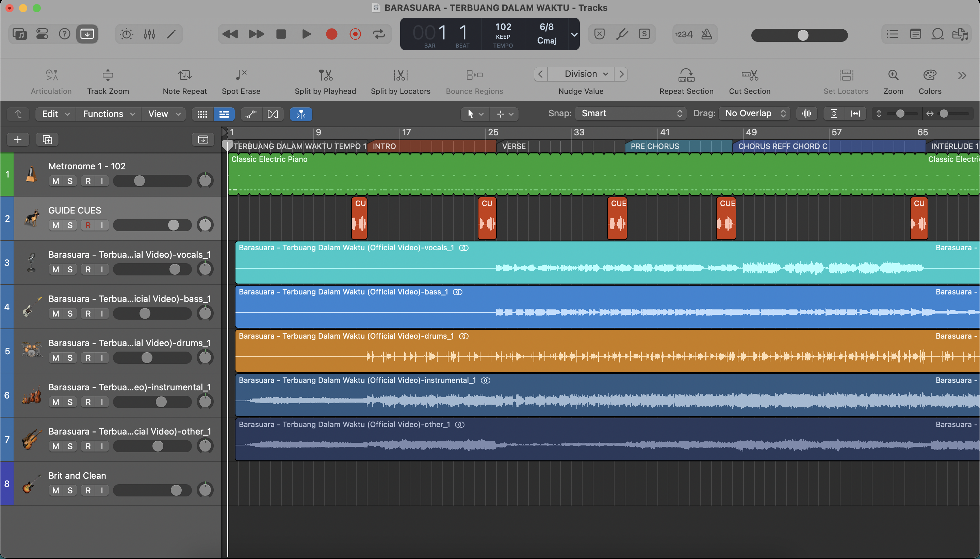Open the Mixer with the faders icon

(x=149, y=34)
